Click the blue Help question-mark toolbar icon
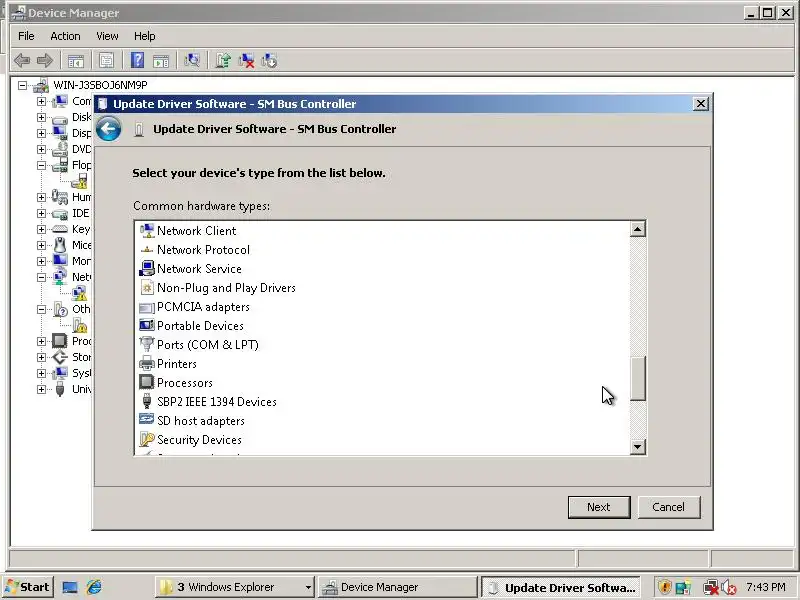The height and width of the screenshot is (600, 800). (x=137, y=61)
